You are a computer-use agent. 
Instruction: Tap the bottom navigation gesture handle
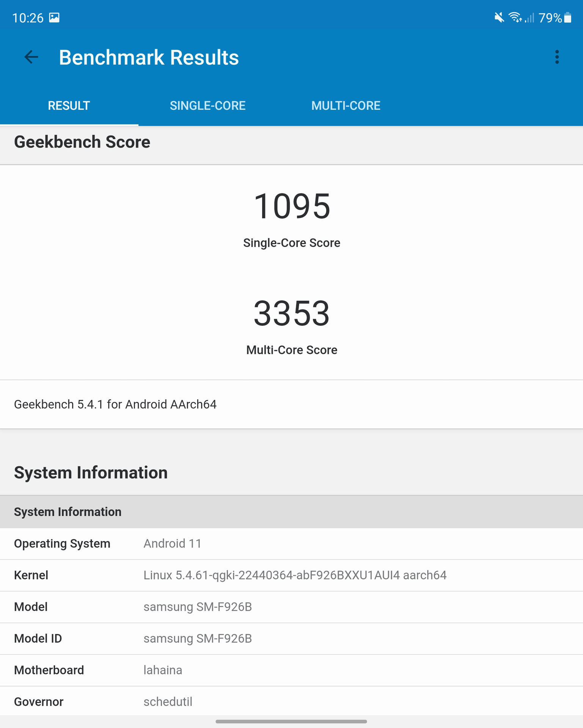pyautogui.click(x=291, y=722)
